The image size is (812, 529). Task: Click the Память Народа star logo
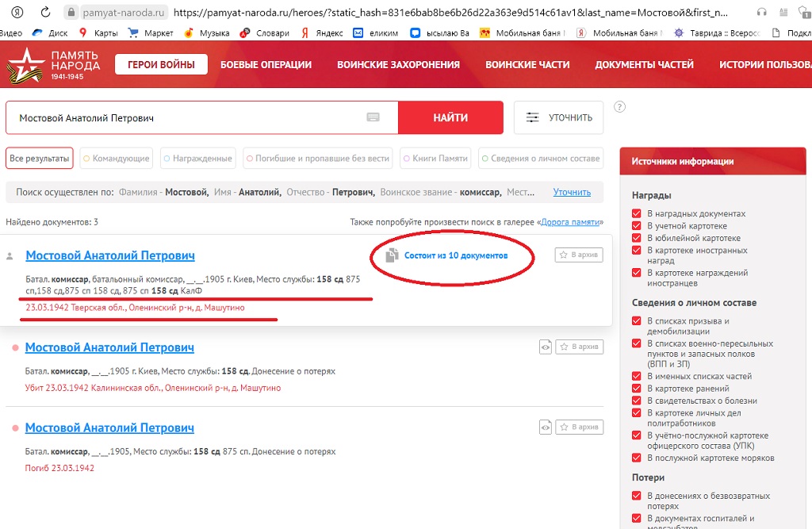[x=21, y=64]
